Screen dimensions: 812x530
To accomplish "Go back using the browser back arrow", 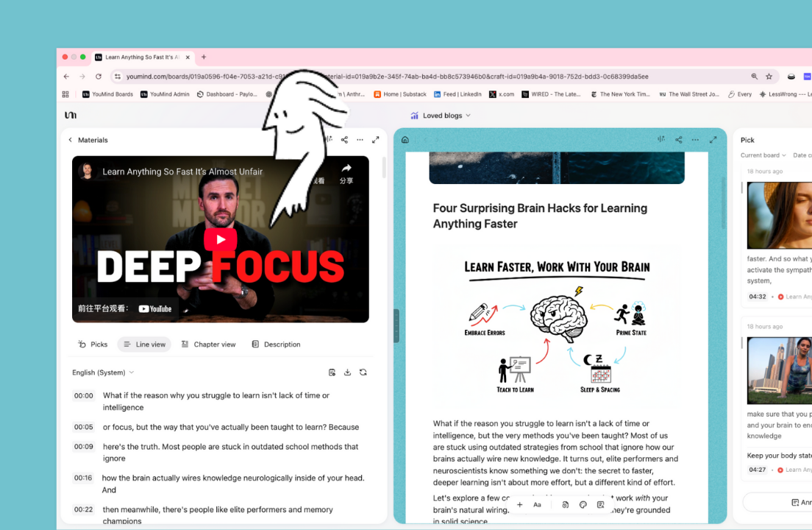I will click(x=66, y=76).
